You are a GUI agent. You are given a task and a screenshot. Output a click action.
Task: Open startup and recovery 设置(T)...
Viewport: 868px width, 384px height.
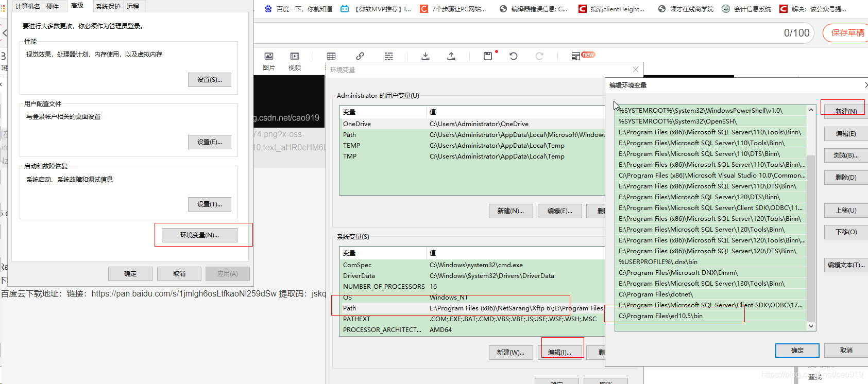pos(210,204)
